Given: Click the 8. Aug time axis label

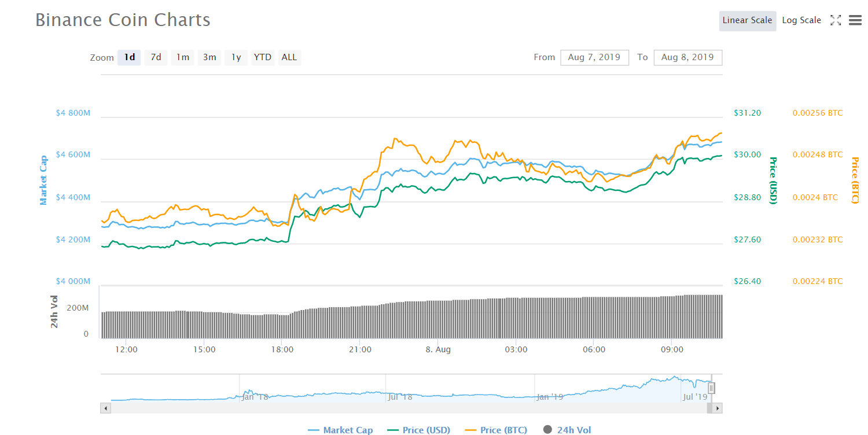Looking at the screenshot, I should (x=438, y=350).
